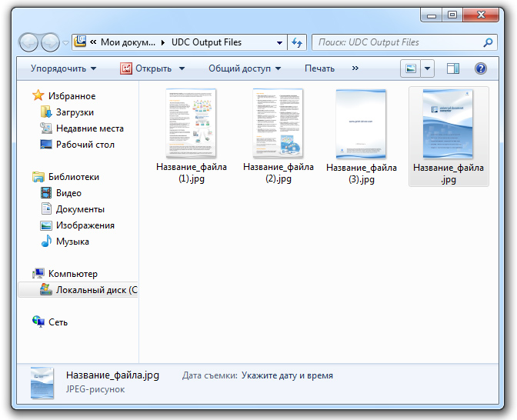Open Рабочий стол in favorites
This screenshot has height=420, width=517.
(x=85, y=145)
